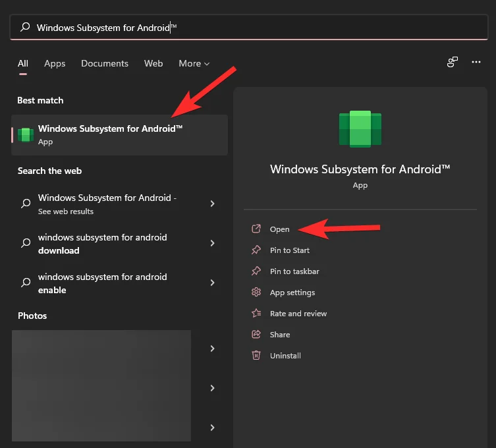Click the 'Search the web' heading
This screenshot has width=496, height=448.
pyautogui.click(x=49, y=171)
